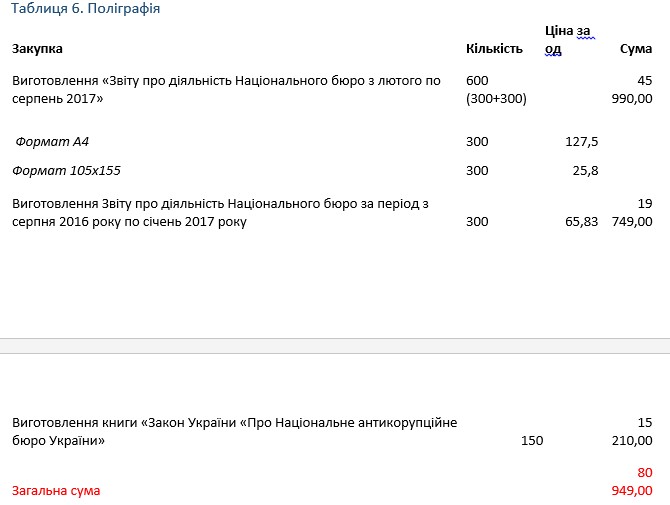
Task: Click the "Сума" column header
Action: (x=636, y=49)
